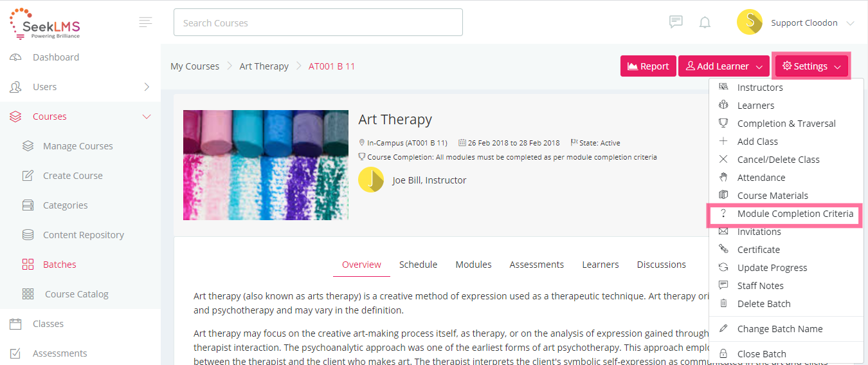
Task: Click the lock icon beside Close Batch
Action: 723,354
